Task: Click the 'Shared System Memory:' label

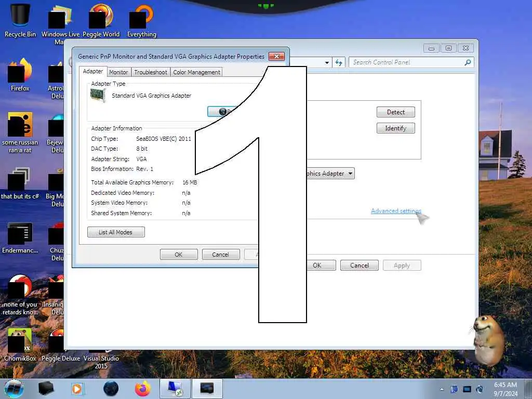Action: (122, 213)
